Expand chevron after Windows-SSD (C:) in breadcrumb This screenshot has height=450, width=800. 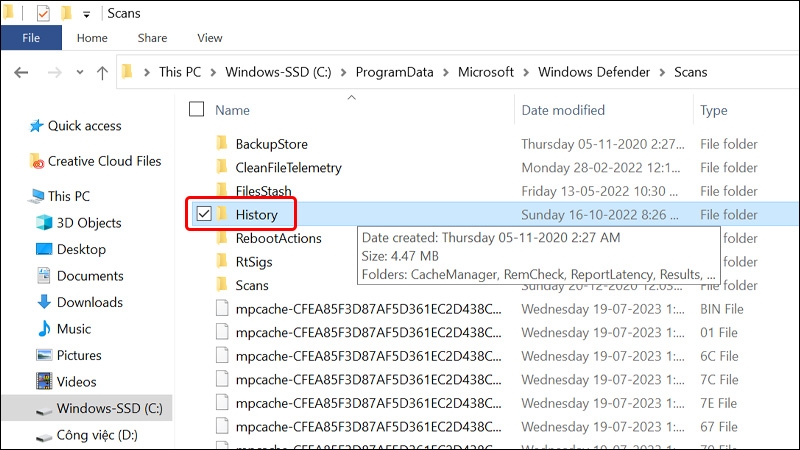[x=343, y=72]
